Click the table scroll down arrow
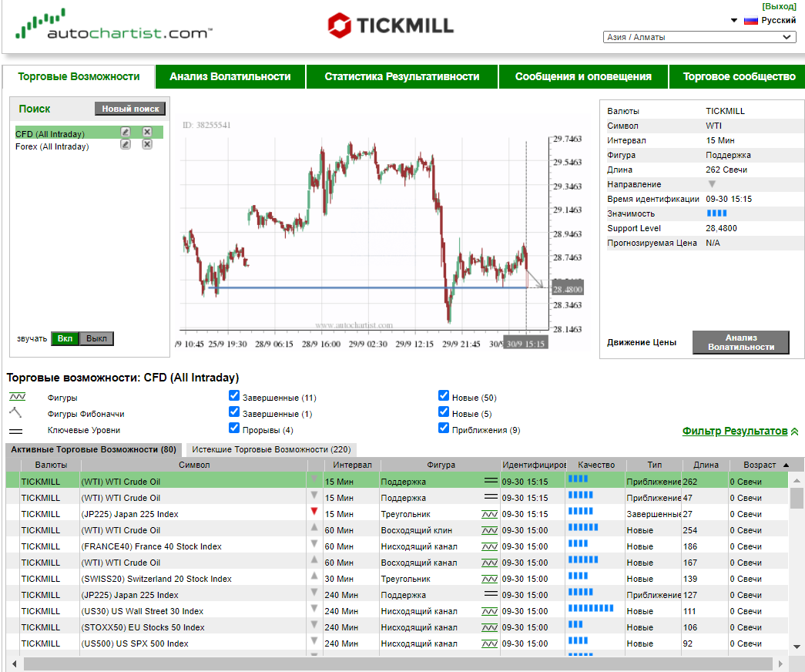 tap(797, 647)
